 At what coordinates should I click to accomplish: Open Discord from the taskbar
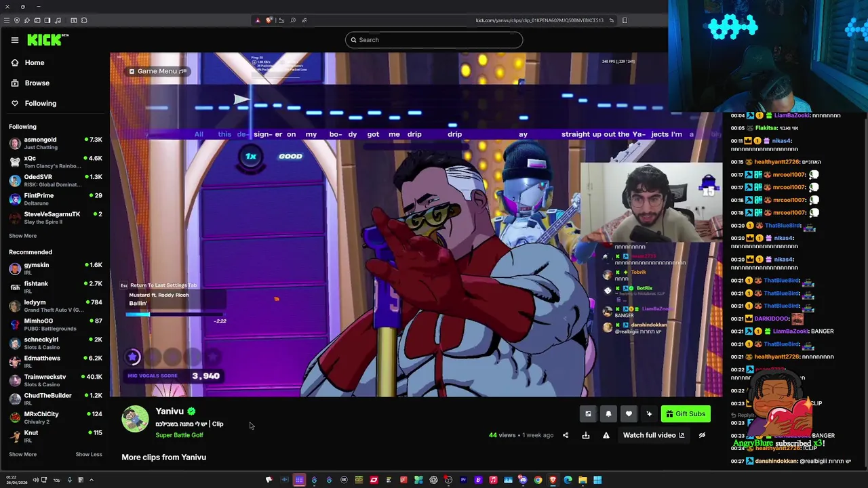523,480
